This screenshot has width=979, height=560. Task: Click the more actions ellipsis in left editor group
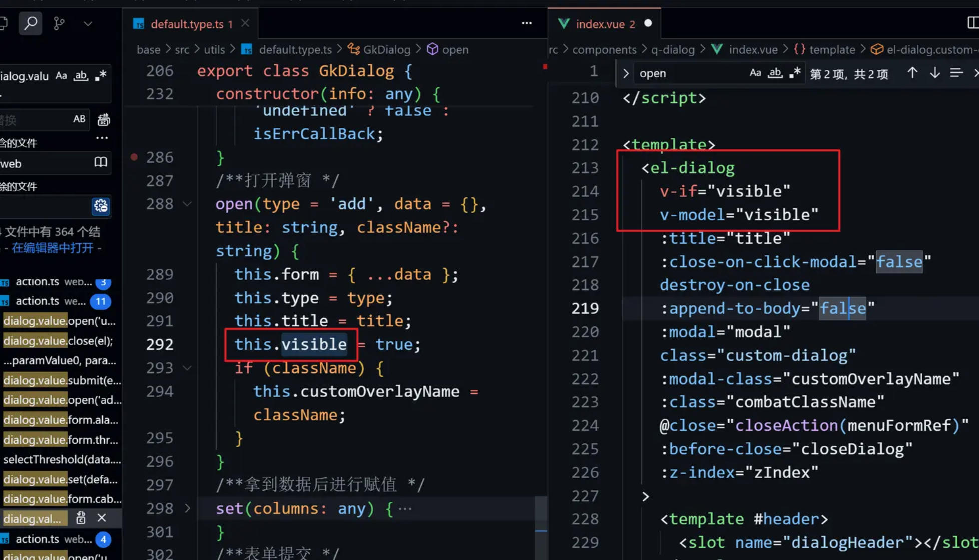(x=526, y=23)
